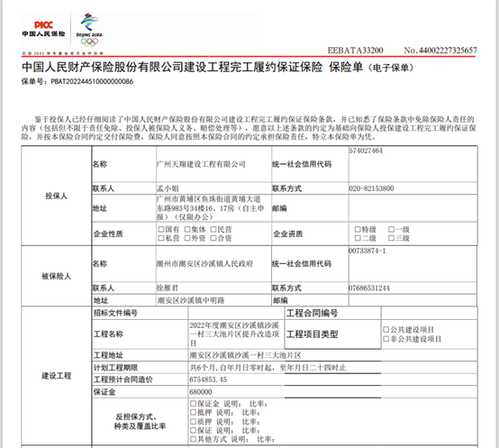The height and width of the screenshot is (448, 499).
Task: Click the 反担保方式 label cell
Action: (140, 421)
